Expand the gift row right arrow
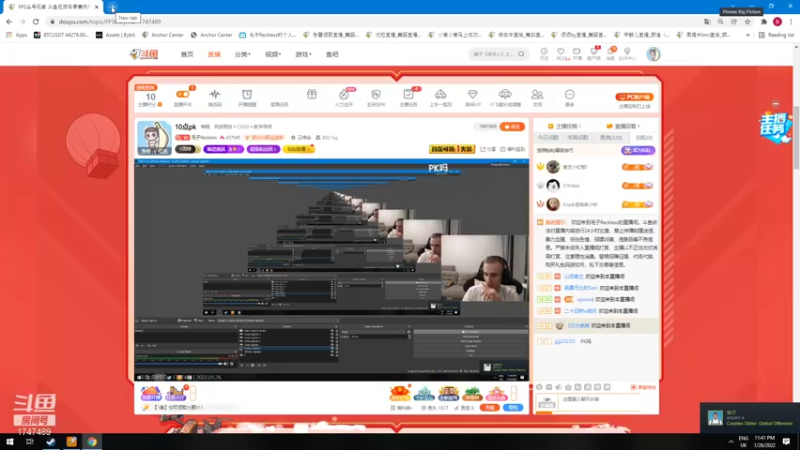This screenshot has width=800, height=450. click(x=514, y=393)
